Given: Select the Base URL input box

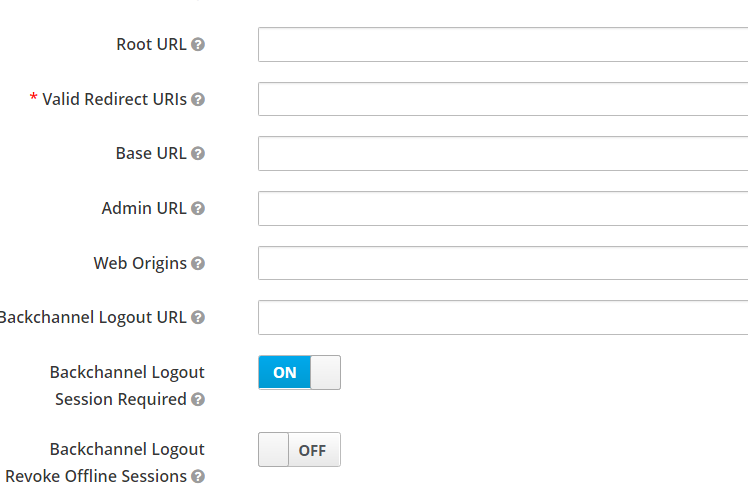Looking at the screenshot, I should point(502,154).
